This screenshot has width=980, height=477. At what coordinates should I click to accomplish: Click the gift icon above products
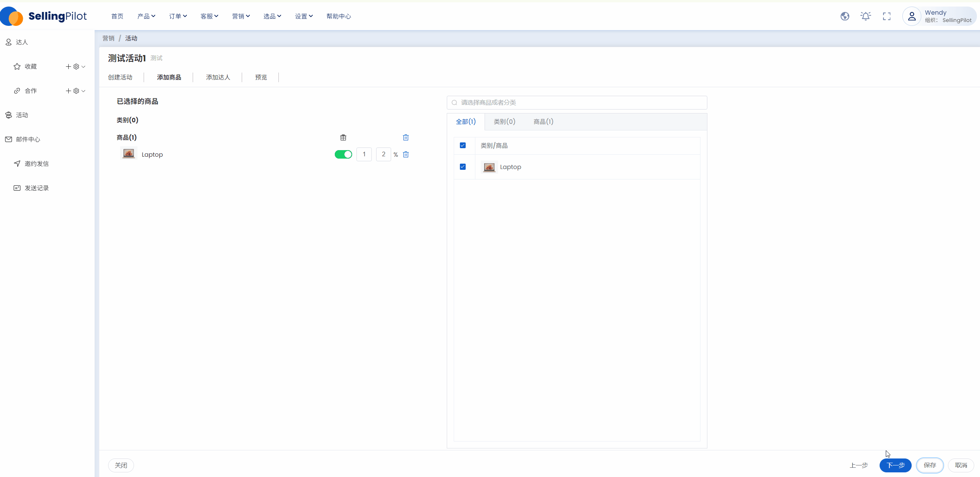click(343, 137)
